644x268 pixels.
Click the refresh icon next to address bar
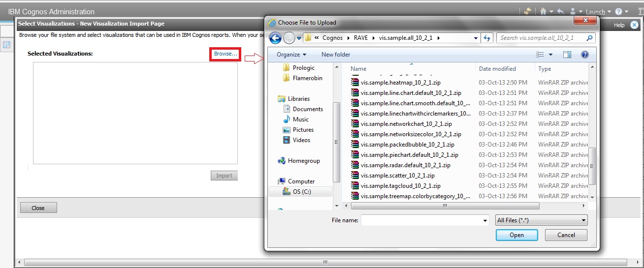tap(487, 38)
